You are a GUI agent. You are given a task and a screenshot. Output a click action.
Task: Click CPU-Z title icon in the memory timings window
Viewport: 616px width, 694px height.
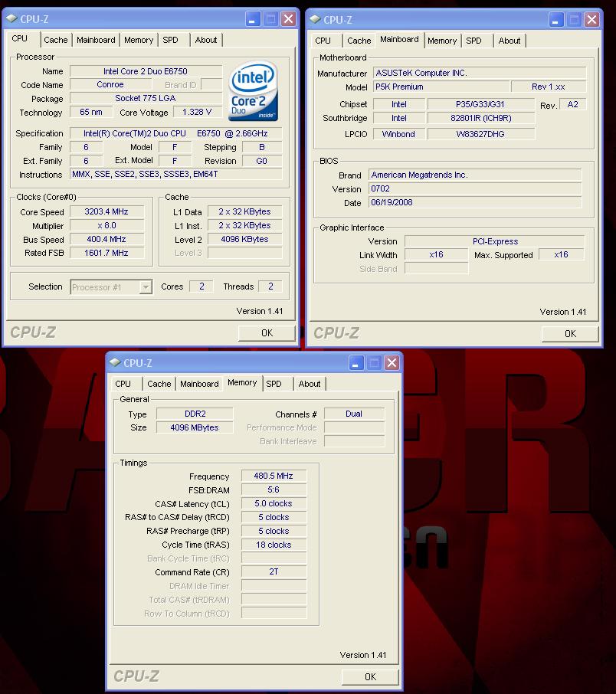click(114, 363)
